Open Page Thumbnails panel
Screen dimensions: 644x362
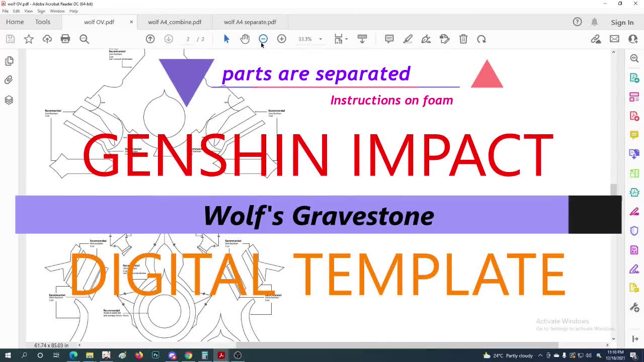pos(9,61)
